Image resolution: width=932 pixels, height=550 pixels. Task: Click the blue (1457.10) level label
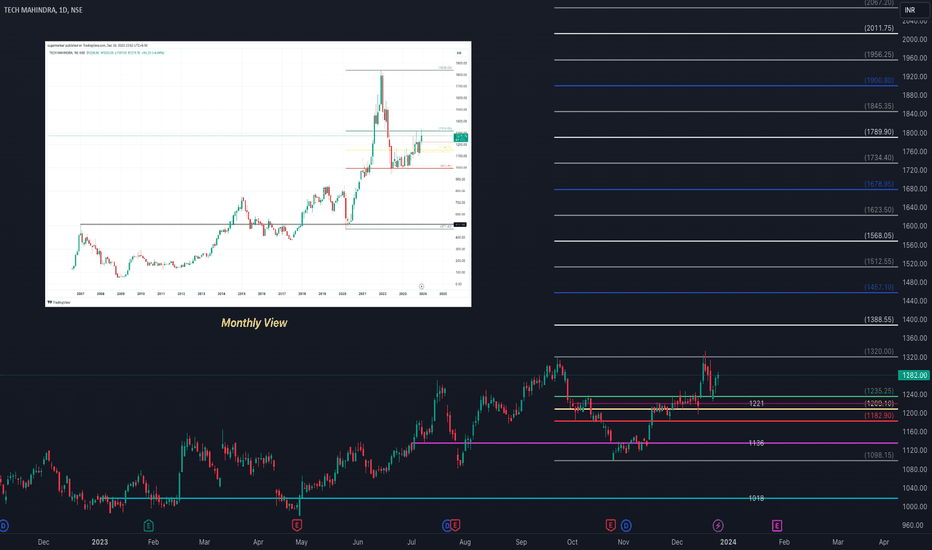879,287
